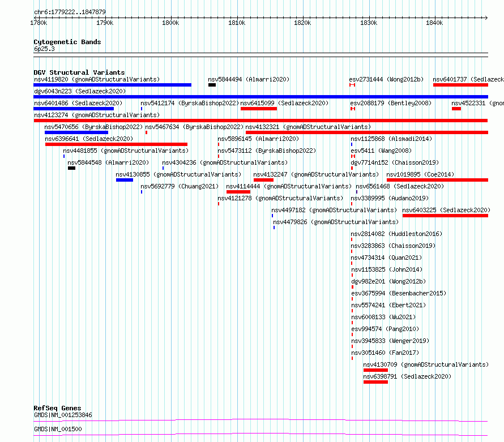Click dgv982e201 (Wong2012b) label
Image resolution: width=504 pixels, height=442 pixels.
(x=388, y=281)
